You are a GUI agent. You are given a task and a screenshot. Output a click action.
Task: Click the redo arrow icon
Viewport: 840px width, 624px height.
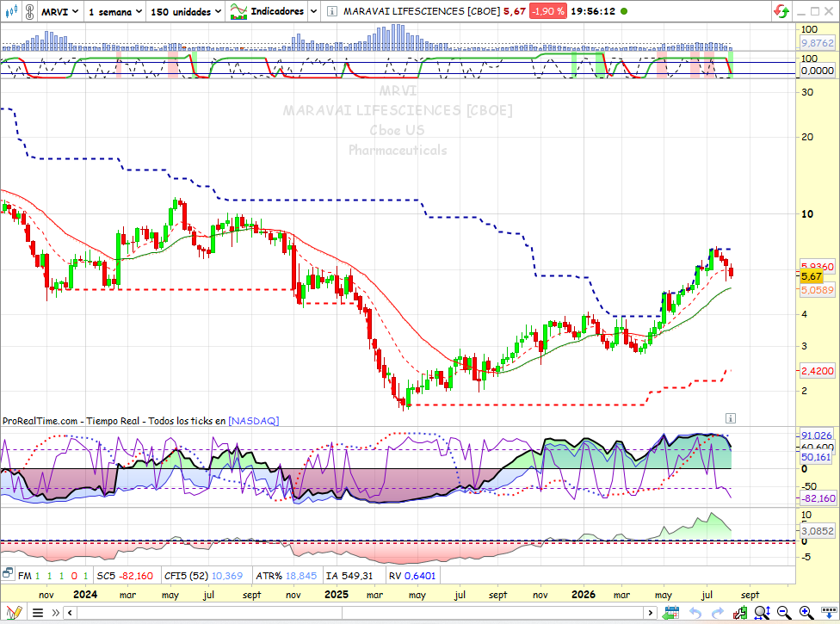[x=718, y=612]
